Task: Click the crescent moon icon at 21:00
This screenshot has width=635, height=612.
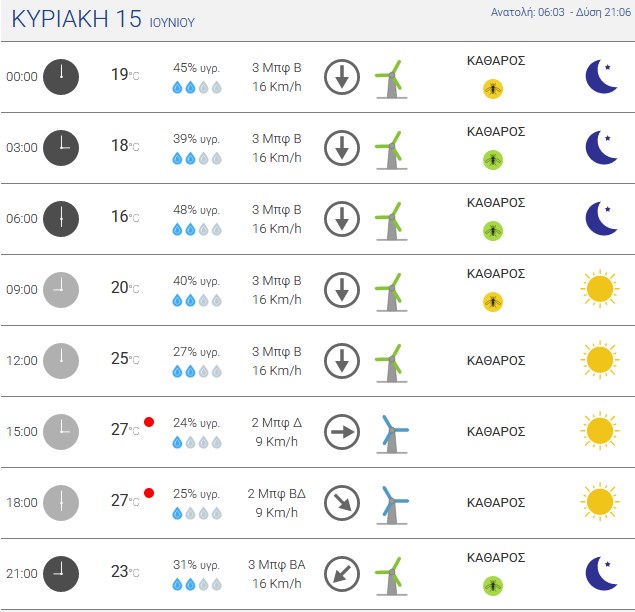Action: point(601,574)
